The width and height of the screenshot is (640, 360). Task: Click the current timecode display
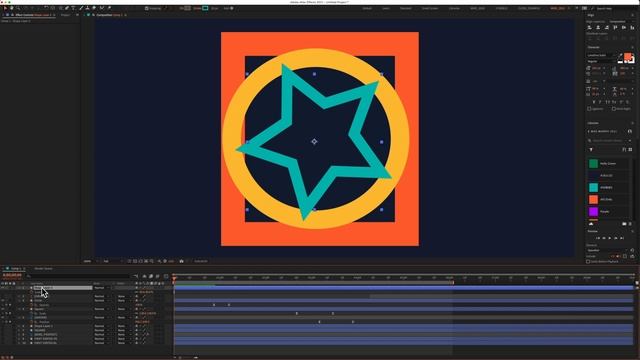[x=12, y=275]
